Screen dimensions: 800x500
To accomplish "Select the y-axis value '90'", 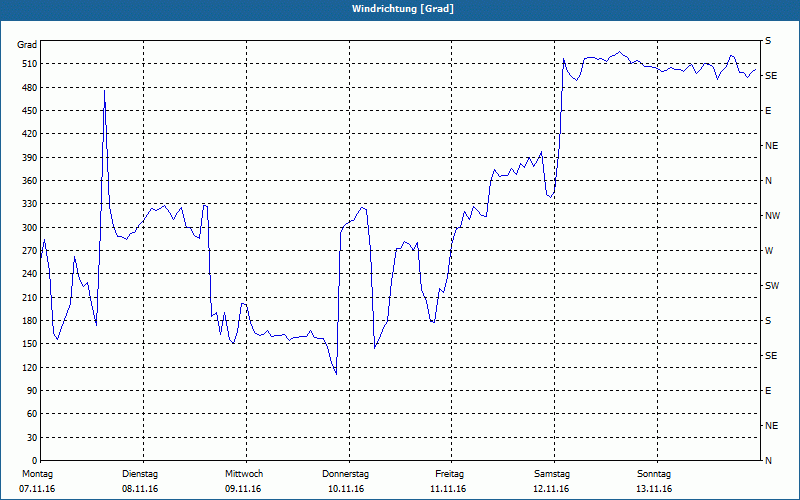I will click(x=32, y=390).
